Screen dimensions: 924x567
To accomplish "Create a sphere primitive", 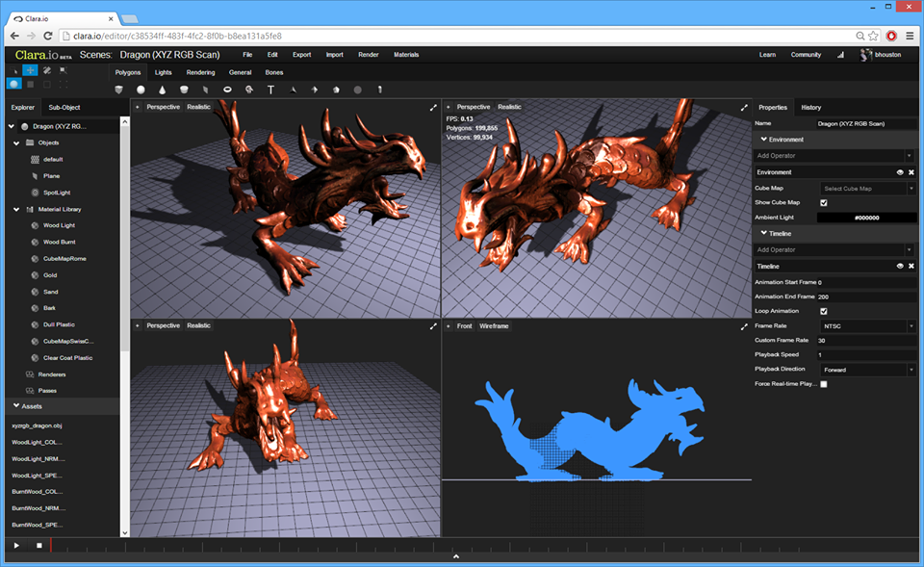I will pos(141,90).
